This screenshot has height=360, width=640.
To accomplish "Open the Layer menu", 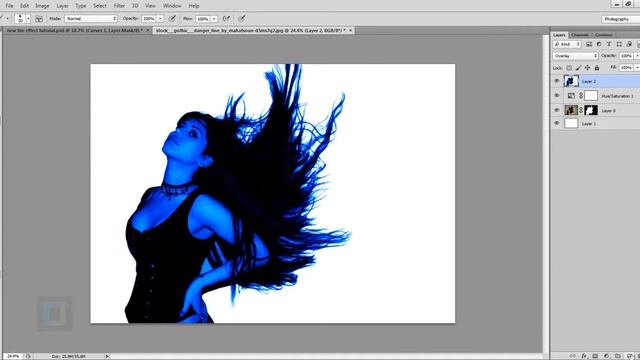I will [62, 6].
